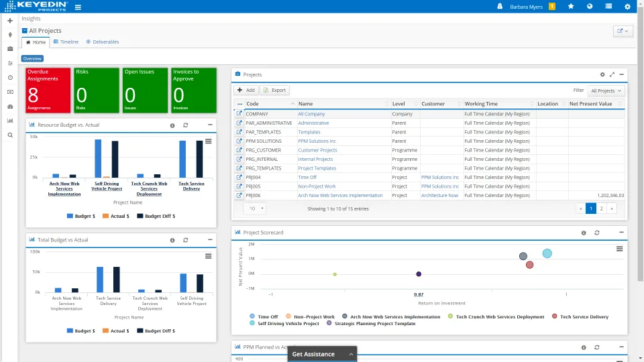Open Resource Budget chart context menu
Screen dimensions: 644x362
(209, 141)
